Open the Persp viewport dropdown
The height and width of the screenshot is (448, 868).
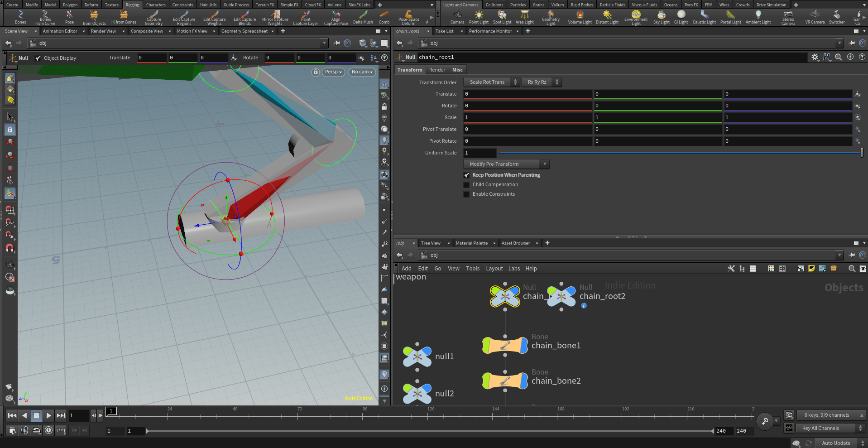[x=333, y=72]
